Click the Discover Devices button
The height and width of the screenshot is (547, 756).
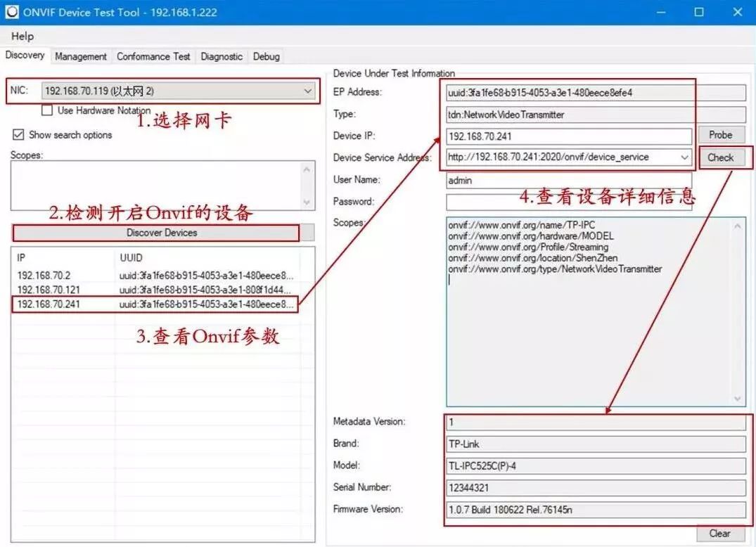(163, 233)
